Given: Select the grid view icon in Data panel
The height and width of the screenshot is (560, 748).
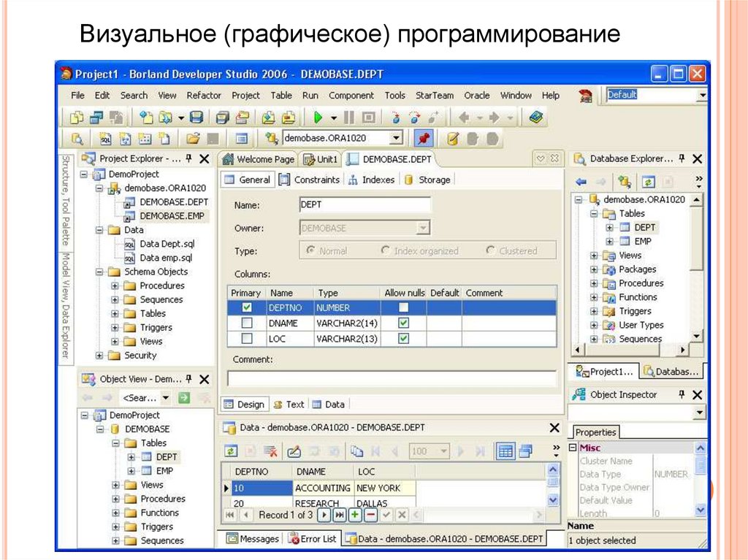Looking at the screenshot, I should 505,450.
